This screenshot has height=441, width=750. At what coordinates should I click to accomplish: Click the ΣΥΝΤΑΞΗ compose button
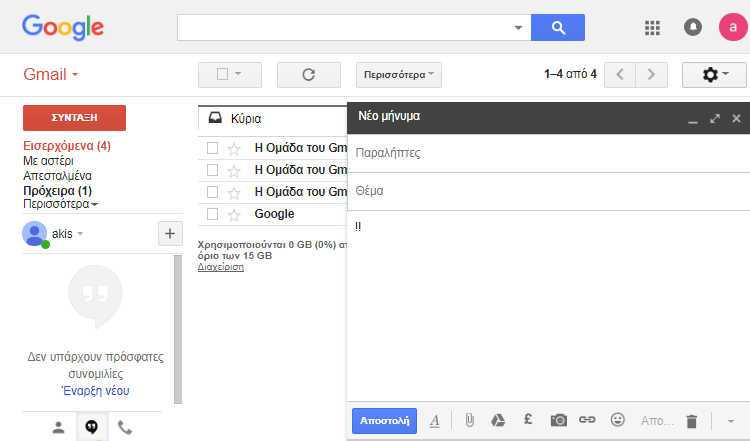click(75, 118)
